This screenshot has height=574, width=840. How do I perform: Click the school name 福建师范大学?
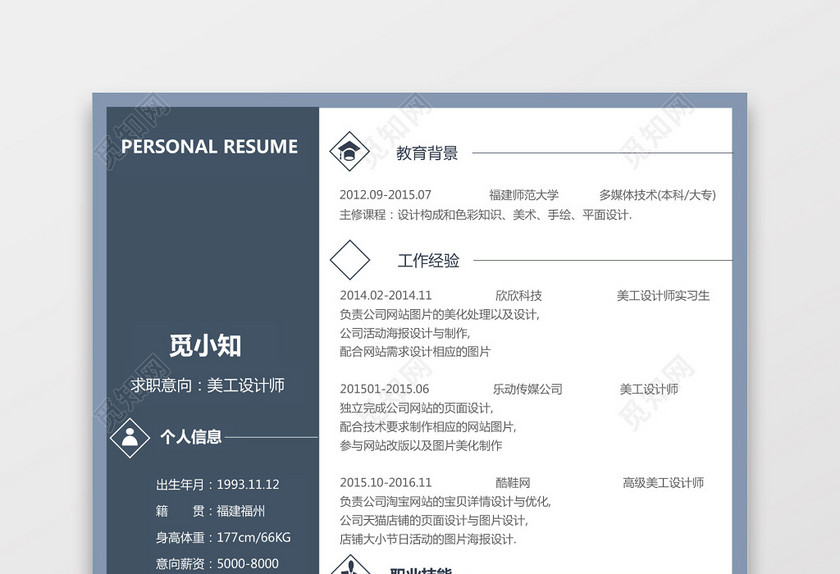point(524,195)
